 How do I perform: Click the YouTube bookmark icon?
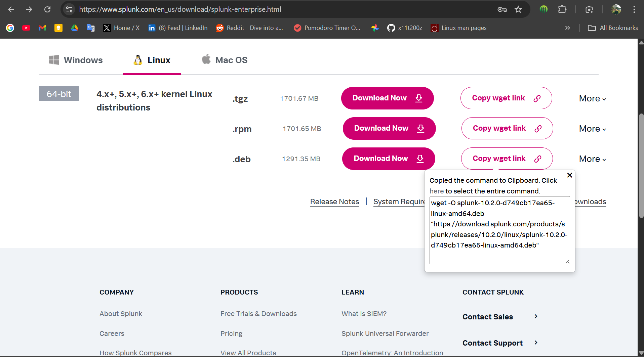tap(26, 28)
